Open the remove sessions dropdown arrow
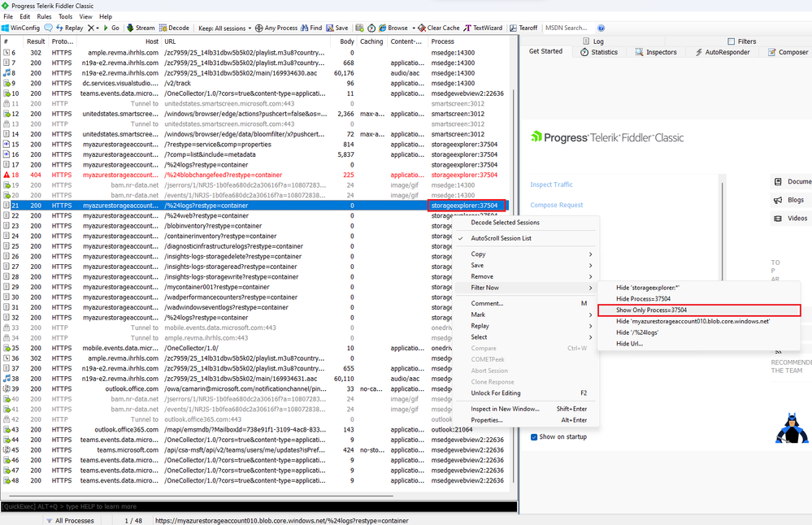This screenshot has height=525, width=812. click(x=98, y=28)
